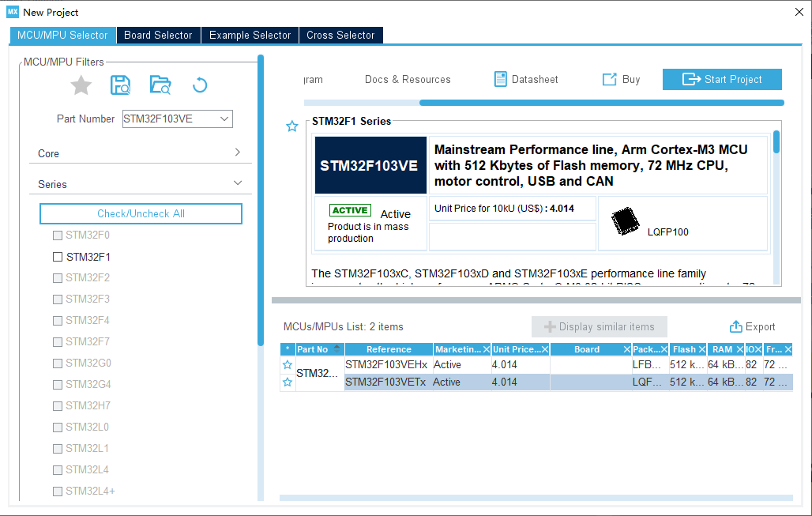Remove the IO column from list
Image resolution: width=812 pixels, height=516 pixels.
pos(758,350)
